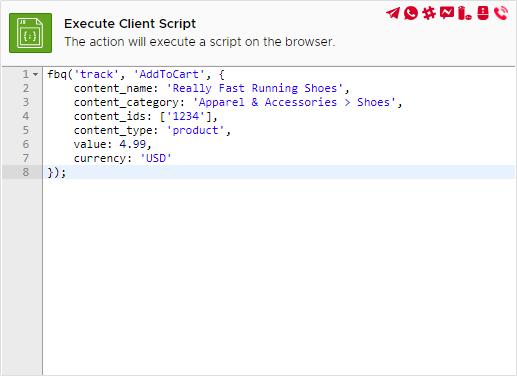The height and width of the screenshot is (376, 517).
Task: Click the WhatsApp channel icon
Action: tap(411, 13)
